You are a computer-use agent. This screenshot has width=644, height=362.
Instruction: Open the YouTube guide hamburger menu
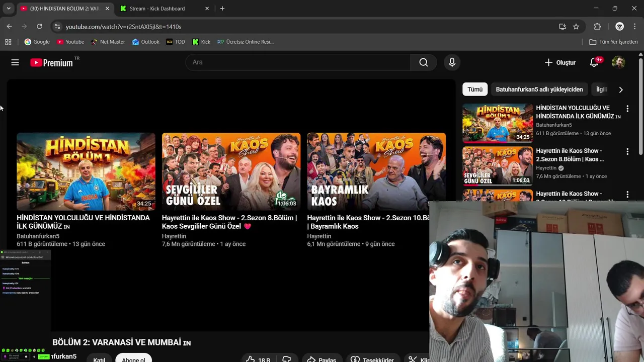(15, 62)
